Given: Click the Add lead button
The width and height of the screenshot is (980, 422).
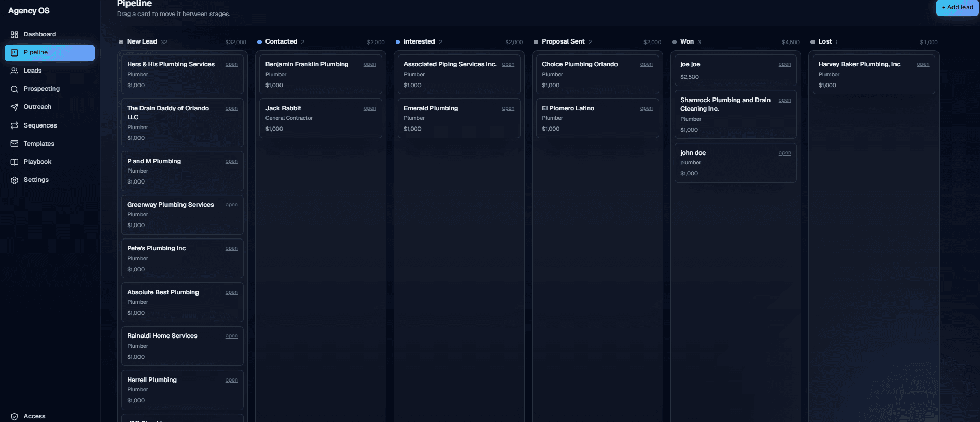Looking at the screenshot, I should (x=957, y=7).
